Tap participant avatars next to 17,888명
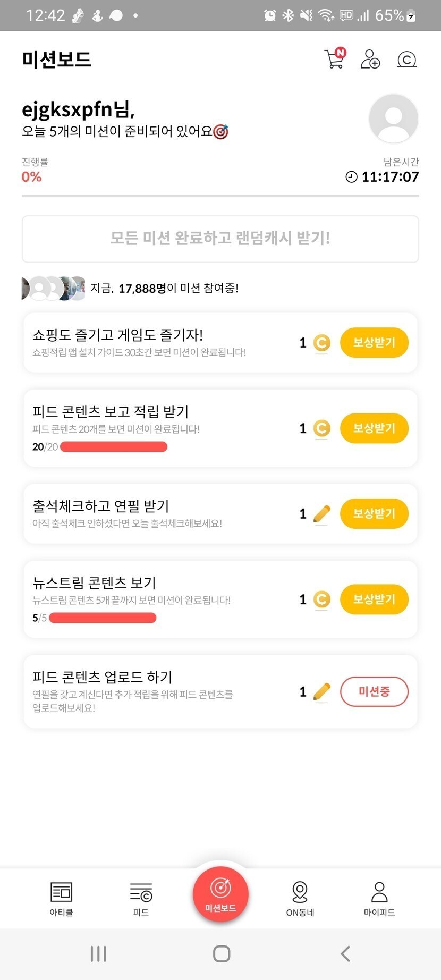Viewport: 441px width, 980px height. click(x=53, y=288)
